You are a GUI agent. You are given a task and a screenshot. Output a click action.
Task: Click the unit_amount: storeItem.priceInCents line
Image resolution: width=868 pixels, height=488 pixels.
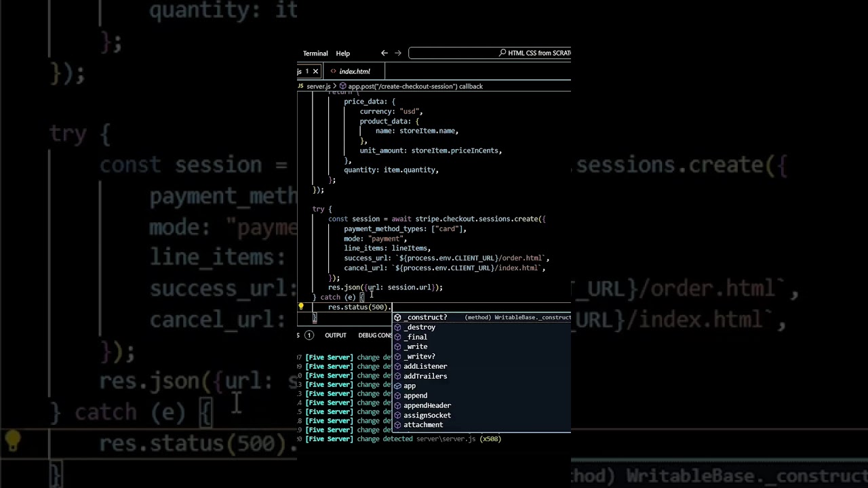coord(431,150)
